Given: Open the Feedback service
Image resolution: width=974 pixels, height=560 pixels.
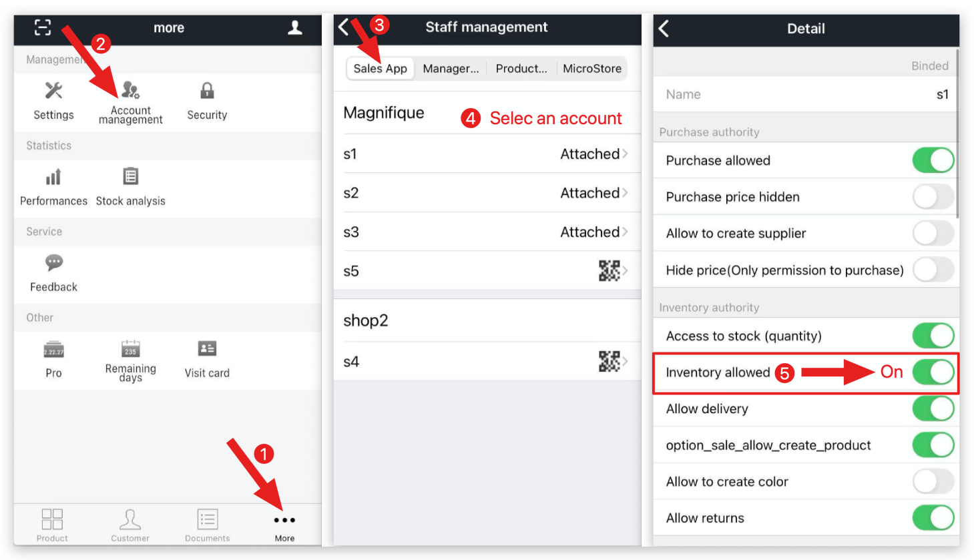Looking at the screenshot, I should pyautogui.click(x=53, y=272).
